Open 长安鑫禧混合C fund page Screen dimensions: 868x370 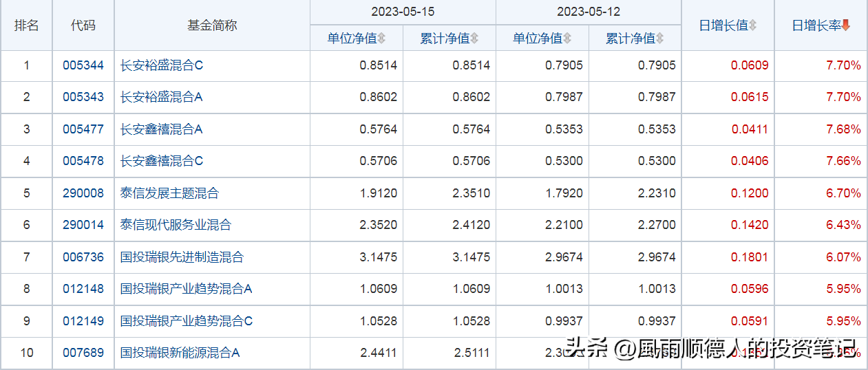[x=162, y=161]
